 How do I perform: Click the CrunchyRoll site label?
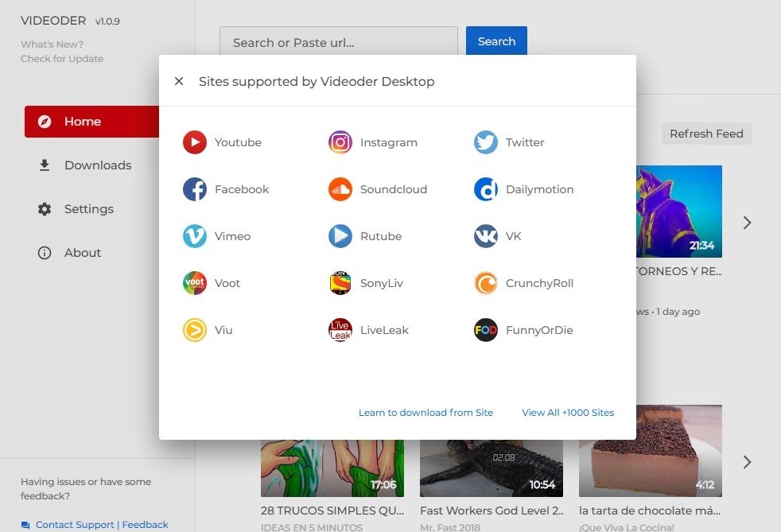[539, 283]
